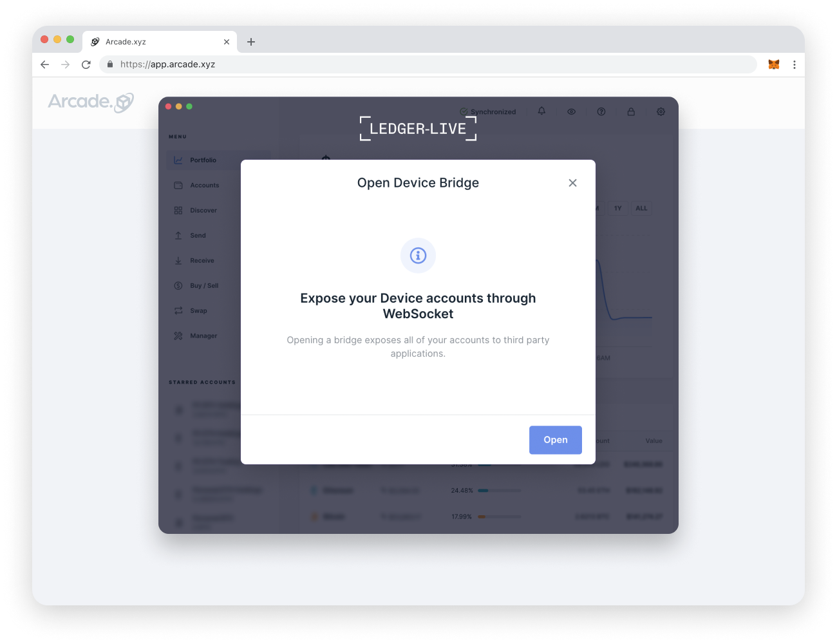The image size is (837, 644).
Task: Open the help question mark icon
Action: [601, 111]
